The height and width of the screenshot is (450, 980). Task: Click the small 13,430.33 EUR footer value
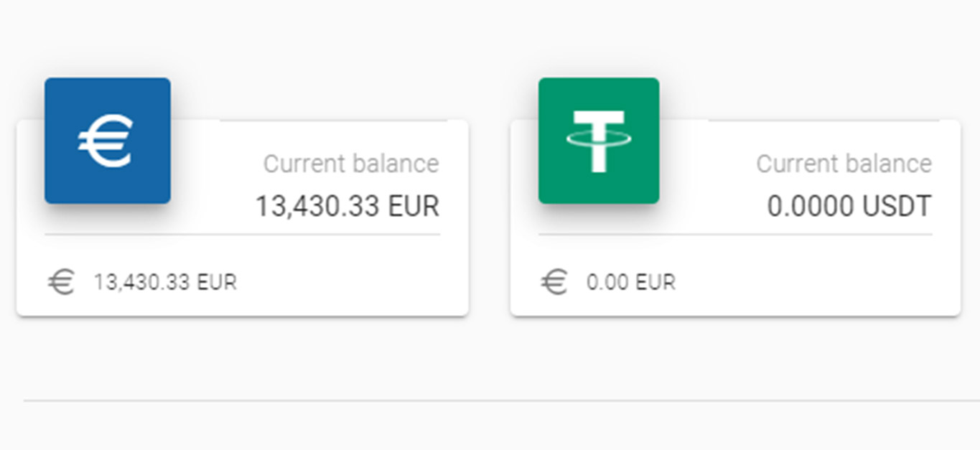pyautogui.click(x=164, y=282)
